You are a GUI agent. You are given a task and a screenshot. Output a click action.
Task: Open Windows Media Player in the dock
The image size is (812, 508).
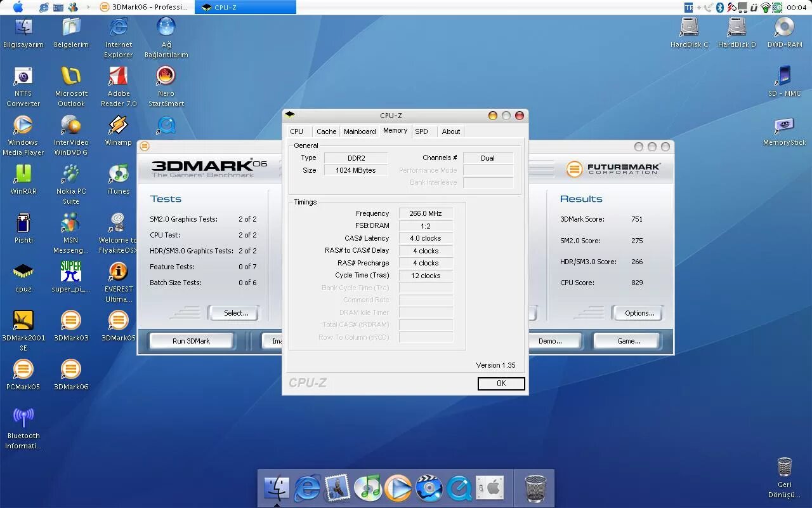[x=398, y=488]
